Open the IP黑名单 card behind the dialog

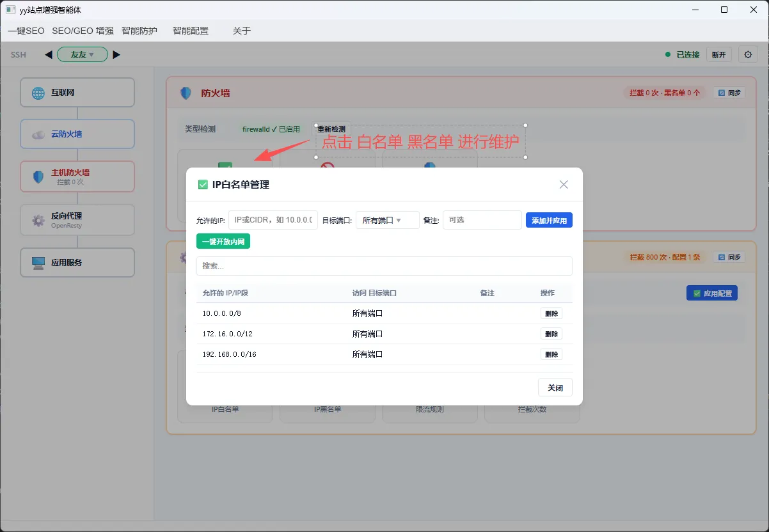[328, 409]
